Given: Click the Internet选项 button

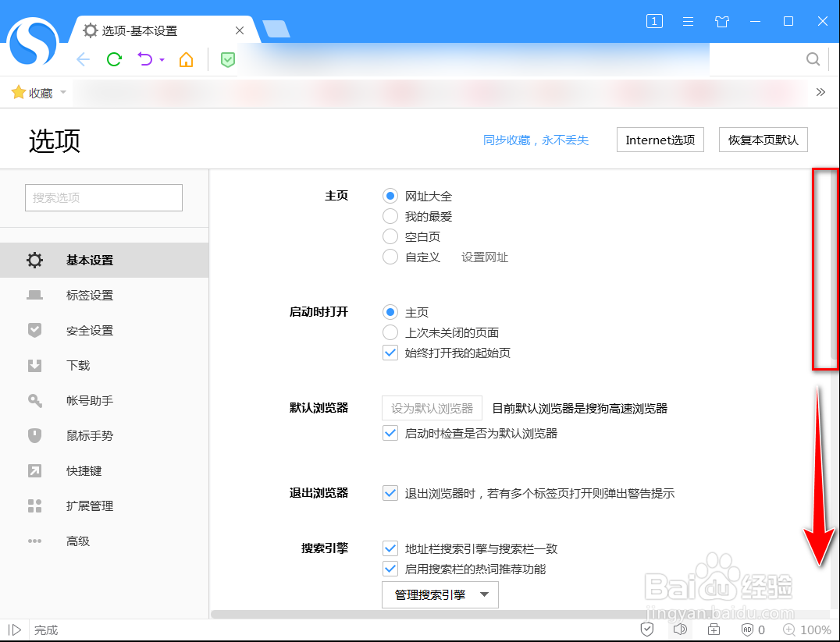Looking at the screenshot, I should click(660, 140).
